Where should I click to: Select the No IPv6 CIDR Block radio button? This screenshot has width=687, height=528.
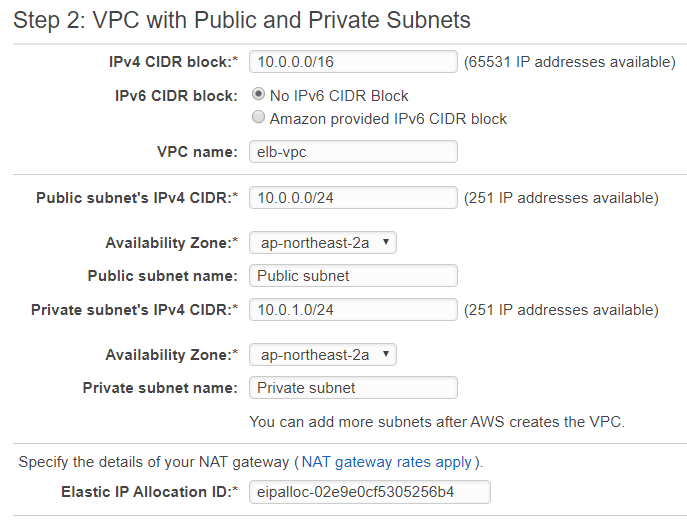pos(259,94)
